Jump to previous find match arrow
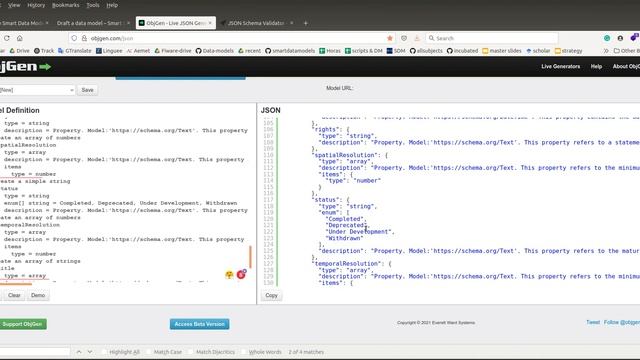The width and height of the screenshot is (640, 360). pos(79,351)
